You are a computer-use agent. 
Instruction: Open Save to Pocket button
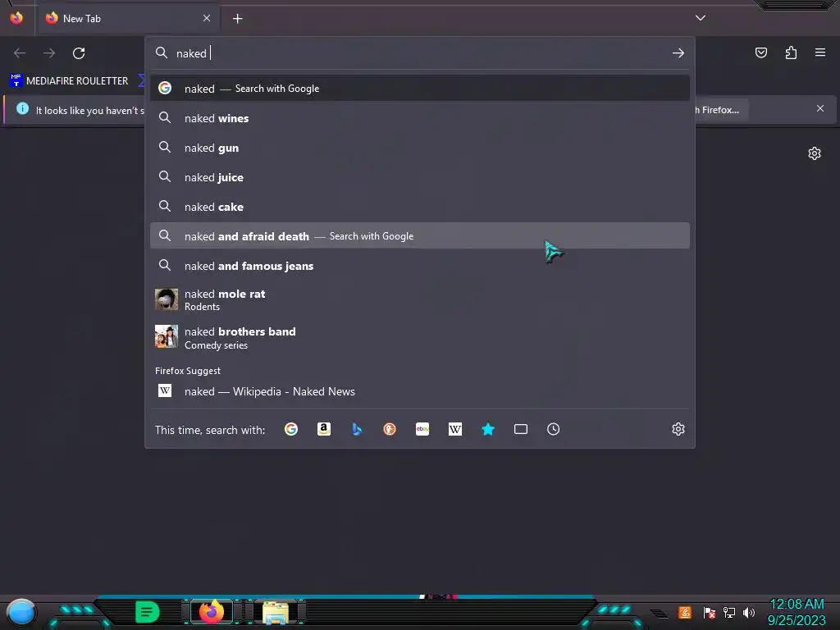pyautogui.click(x=761, y=52)
